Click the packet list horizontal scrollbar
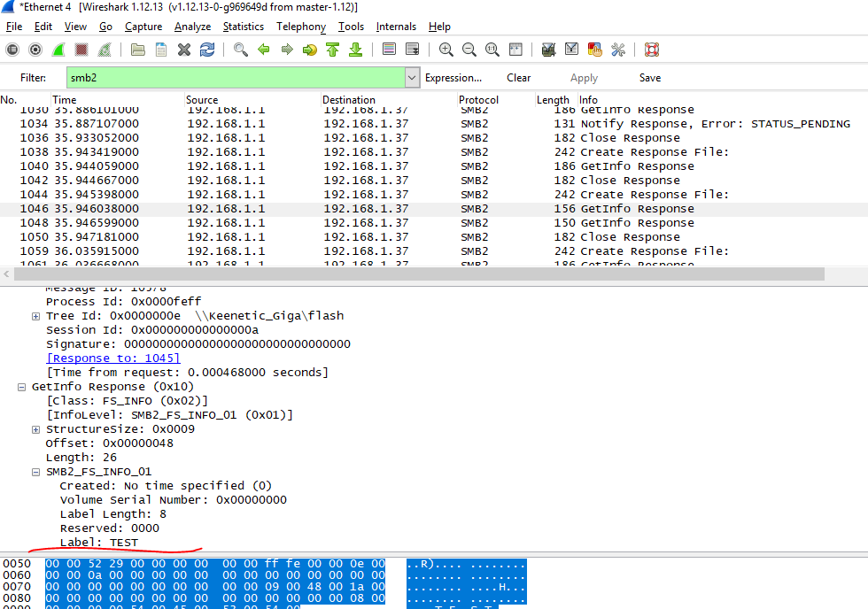This screenshot has height=609, width=868. click(x=419, y=274)
